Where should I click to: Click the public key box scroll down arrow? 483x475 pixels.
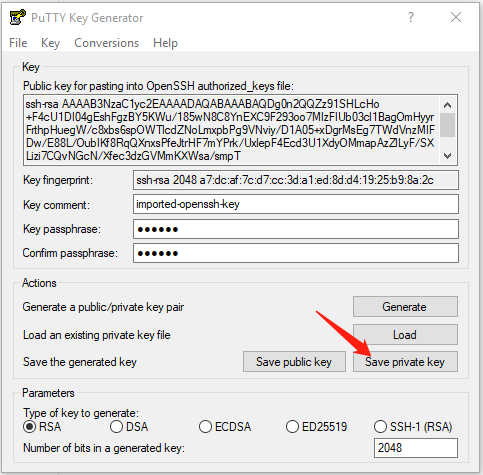coord(447,156)
